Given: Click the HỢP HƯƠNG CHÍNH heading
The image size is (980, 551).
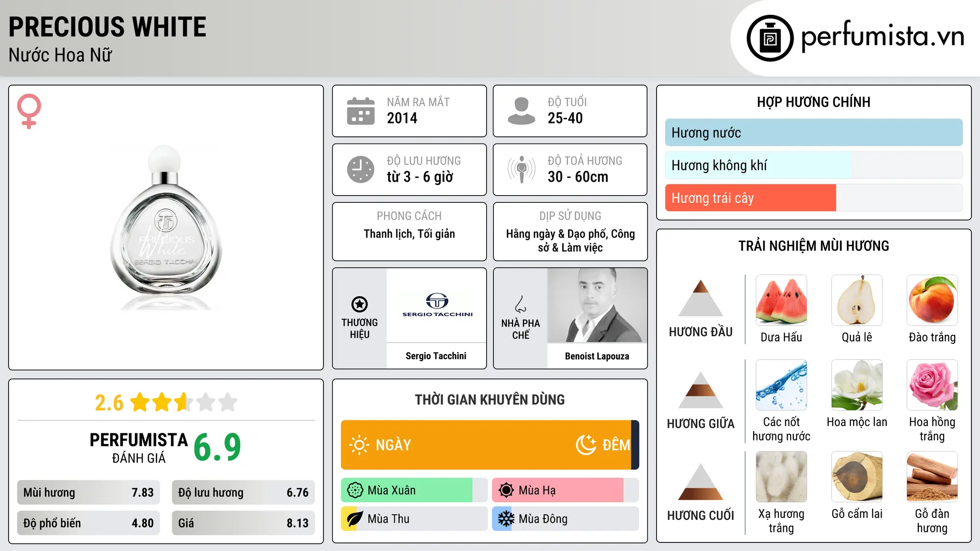Looking at the screenshot, I should tap(813, 102).
